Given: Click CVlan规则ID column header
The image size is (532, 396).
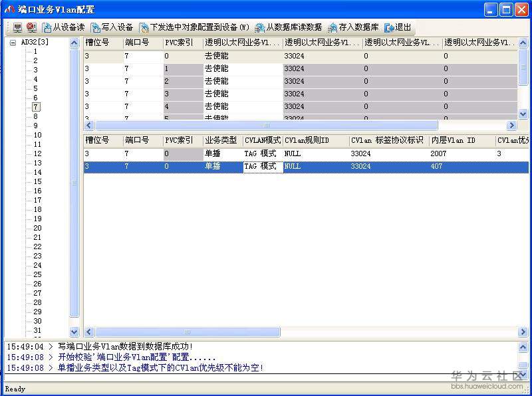Looking at the screenshot, I should click(316, 140).
